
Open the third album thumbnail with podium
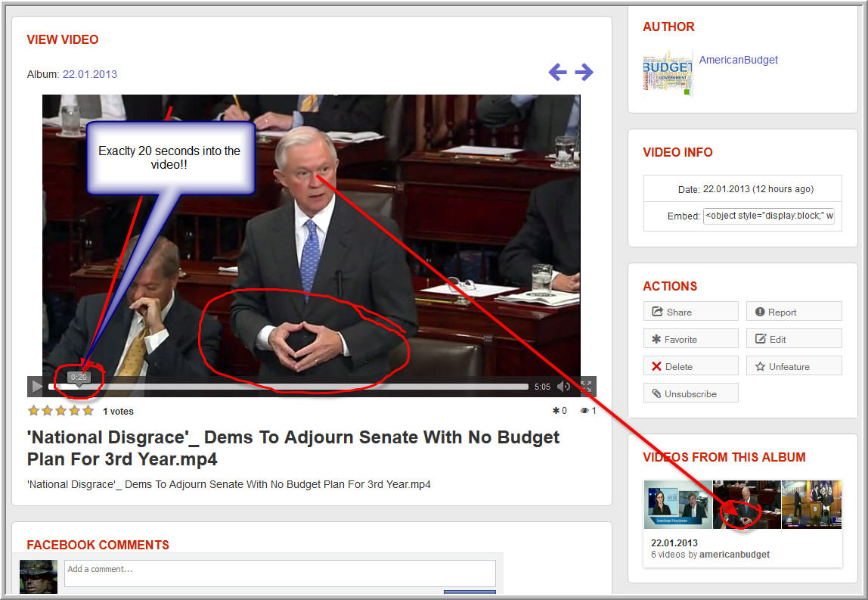811,505
